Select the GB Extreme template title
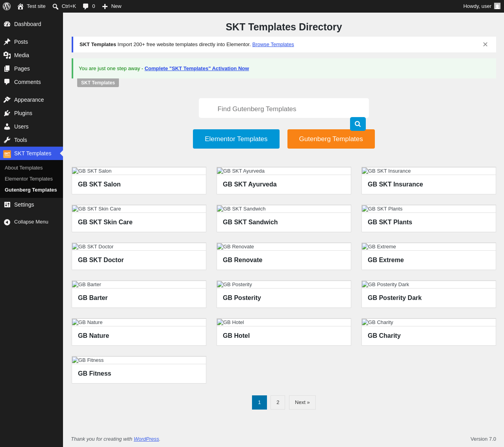Screen dimensions: 504x447 [x=386, y=260]
